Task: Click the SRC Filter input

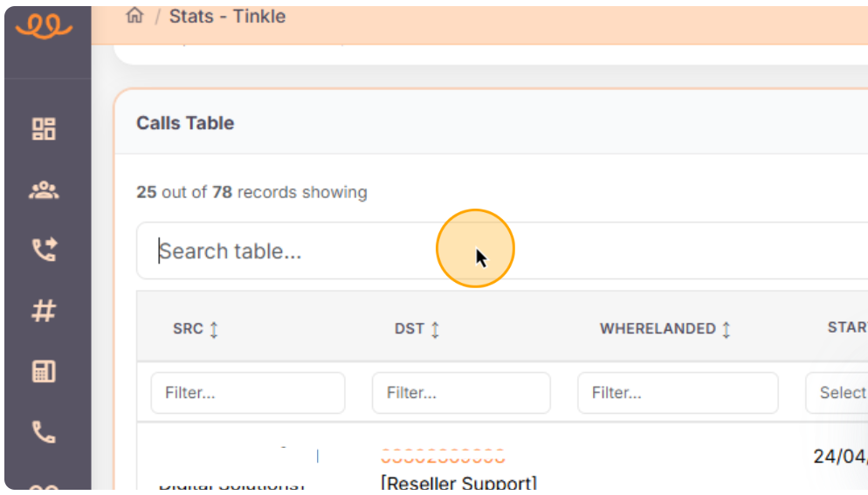Action: (248, 393)
